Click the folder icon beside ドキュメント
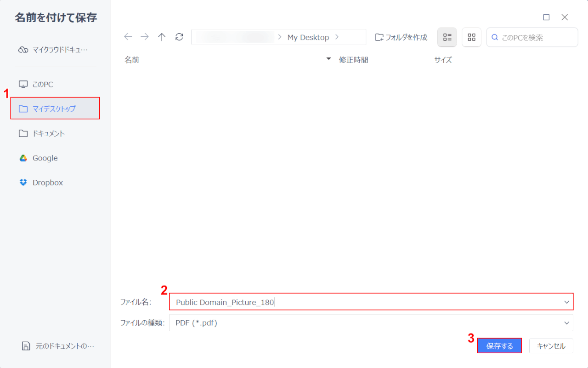This screenshot has height=368, width=588. point(23,133)
